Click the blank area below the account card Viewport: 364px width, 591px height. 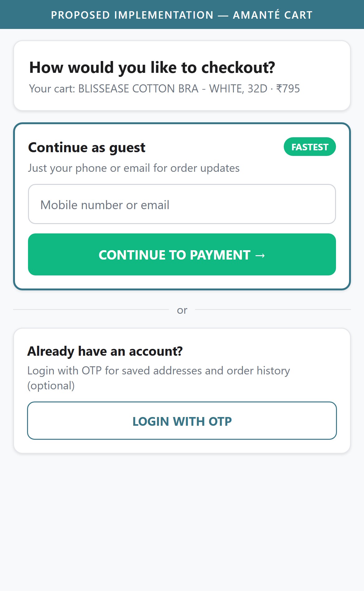point(182,523)
